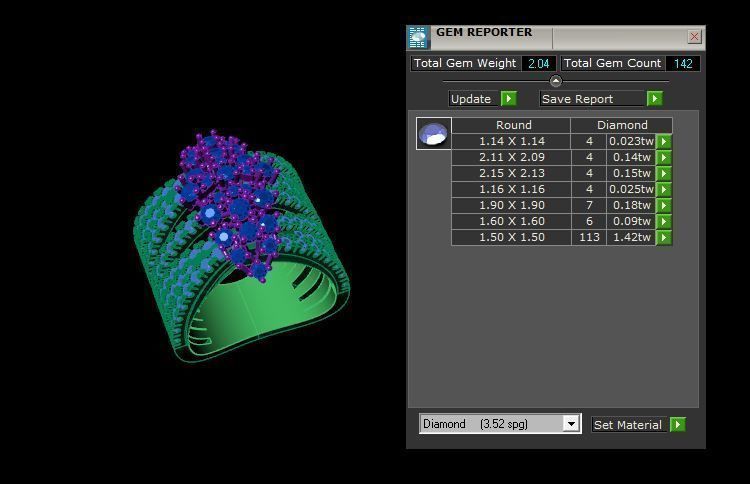Click the Total Gem Weight label
This screenshot has height=484, width=750.
[x=465, y=64]
